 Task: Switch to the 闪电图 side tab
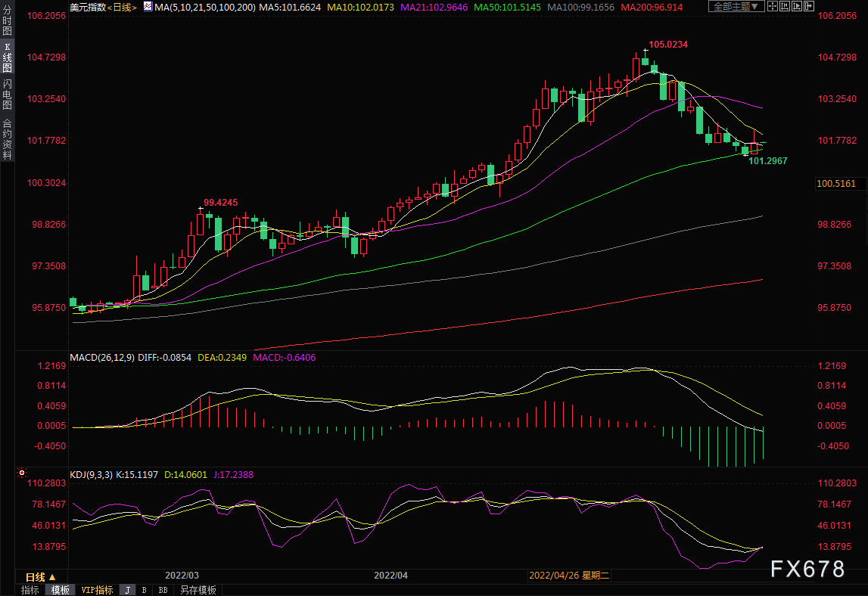(8, 94)
